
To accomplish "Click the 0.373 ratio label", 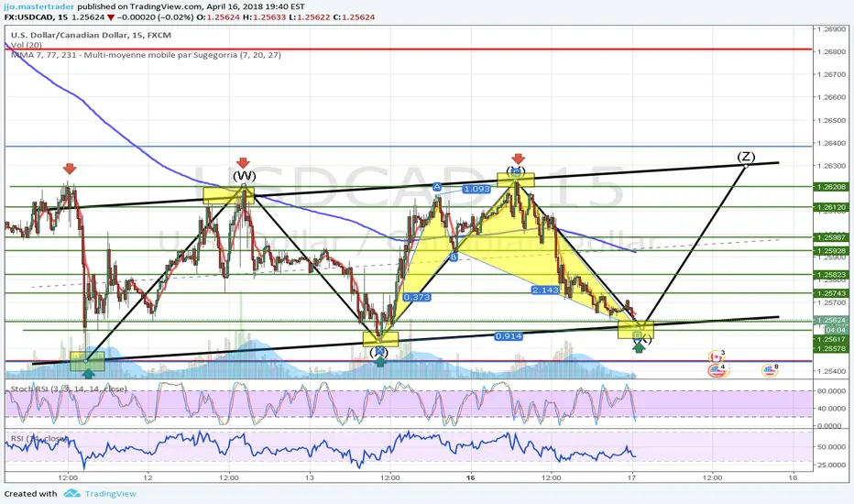I will (x=417, y=297).
